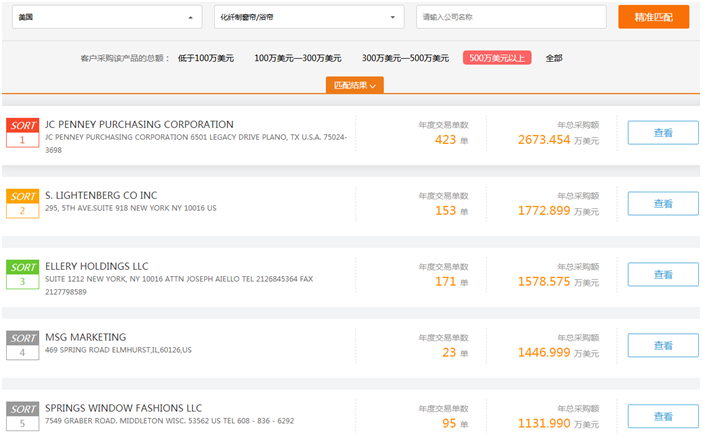This screenshot has width=702, height=436.
Task: Select the 171 单 transaction count
Action: (x=451, y=282)
